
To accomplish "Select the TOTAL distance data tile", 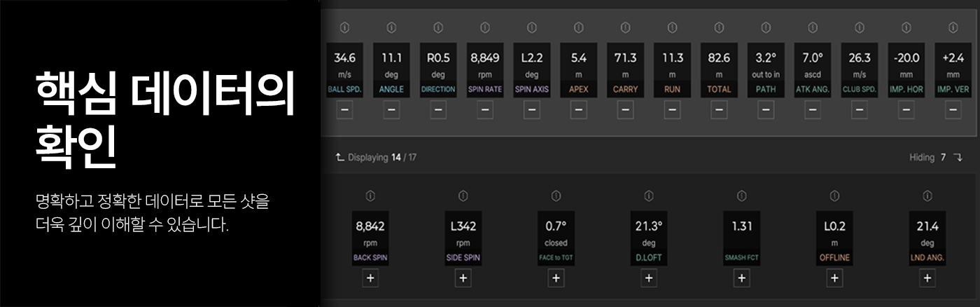I will pos(719,71).
